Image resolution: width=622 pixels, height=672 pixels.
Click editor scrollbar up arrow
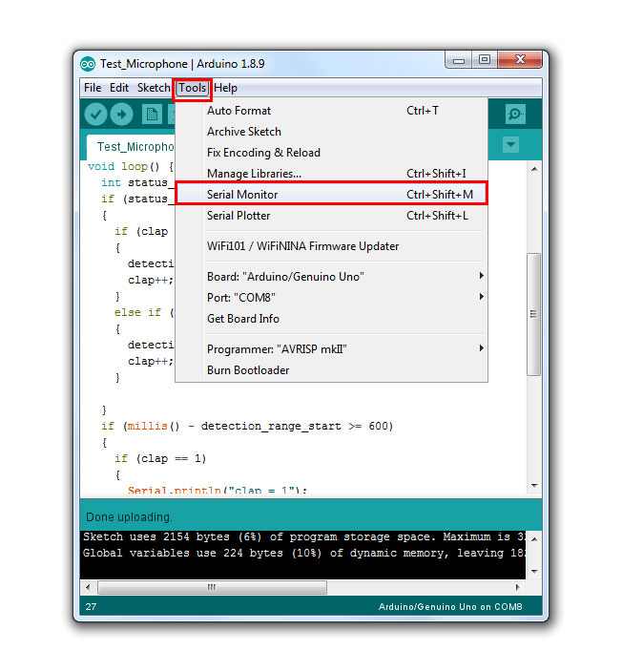coord(534,169)
